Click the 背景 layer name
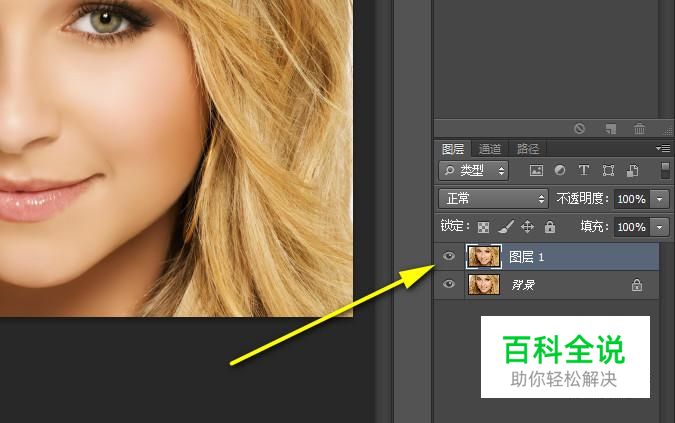Viewport: 675px width, 423px height. (523, 285)
